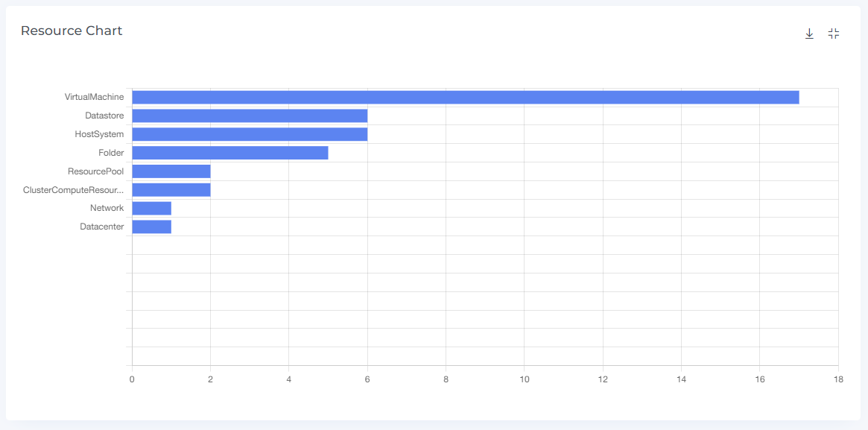Download the Resource Chart
Viewport: 868px width, 430px height.
tap(809, 34)
